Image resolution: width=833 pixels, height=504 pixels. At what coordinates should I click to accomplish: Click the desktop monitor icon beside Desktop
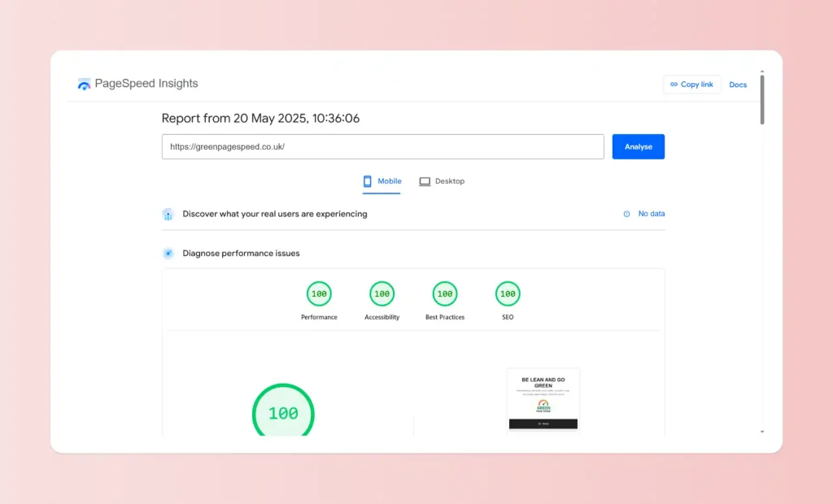pos(424,180)
